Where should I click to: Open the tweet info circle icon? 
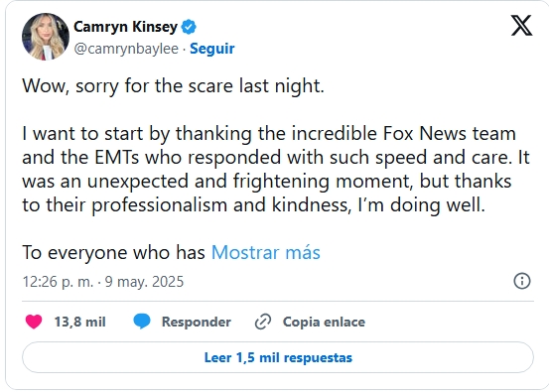click(x=522, y=281)
